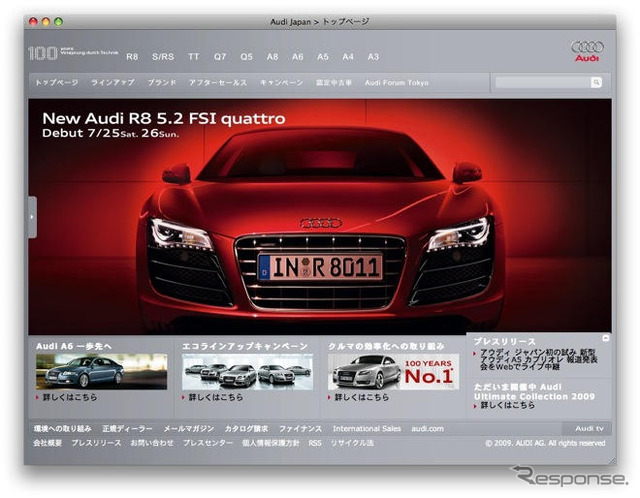Select the A6 model link
The image size is (640, 498).
[x=298, y=57]
